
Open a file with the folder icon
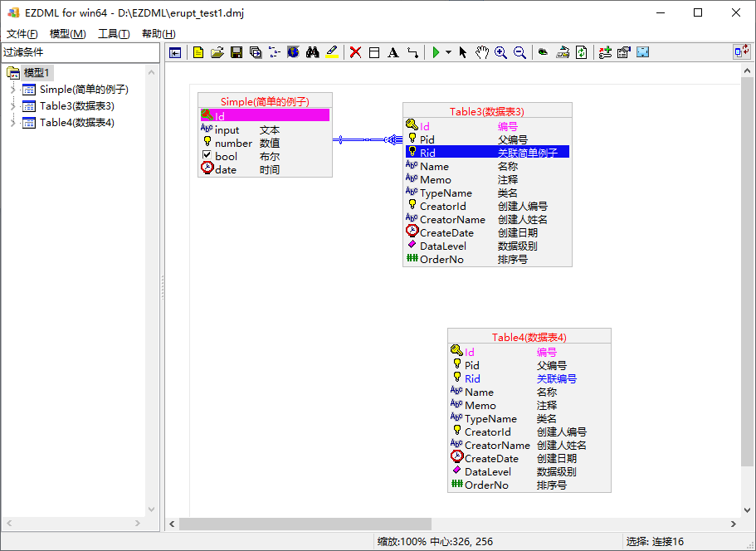[x=217, y=52]
